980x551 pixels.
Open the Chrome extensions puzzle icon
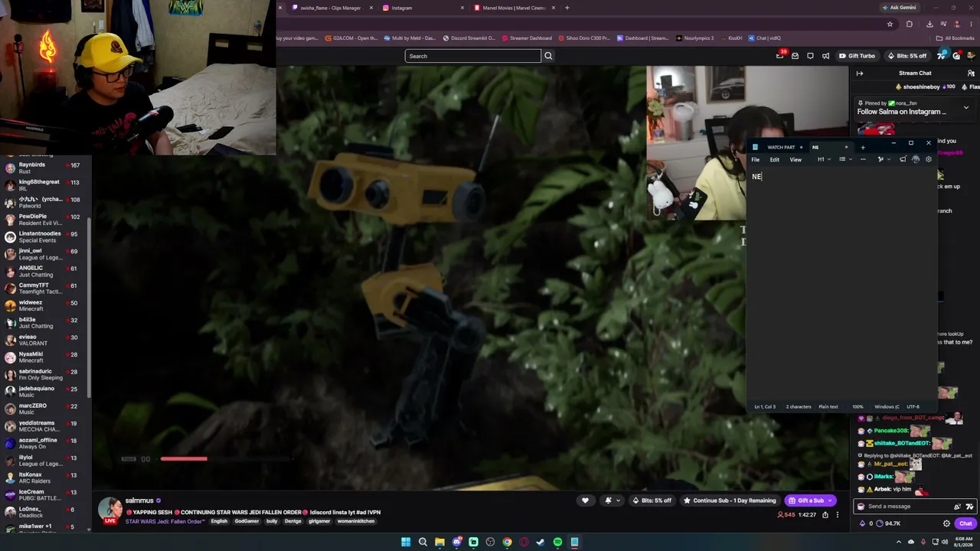click(909, 24)
